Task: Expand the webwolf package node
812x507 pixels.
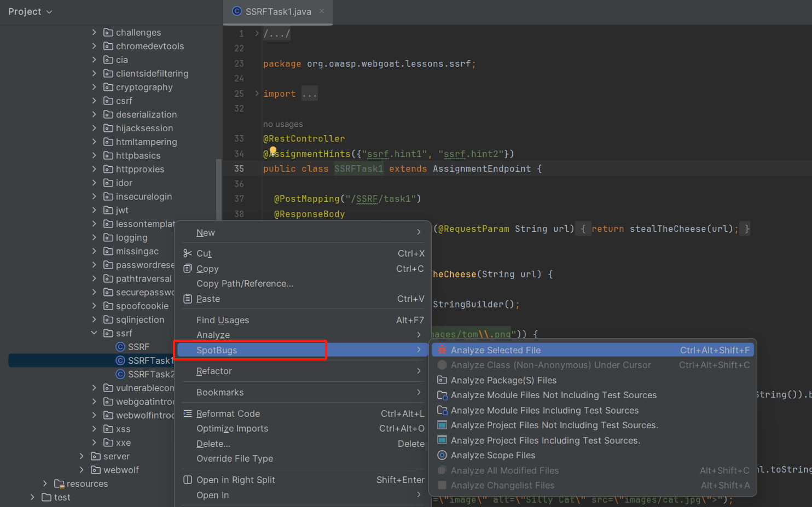Action: 82,470
